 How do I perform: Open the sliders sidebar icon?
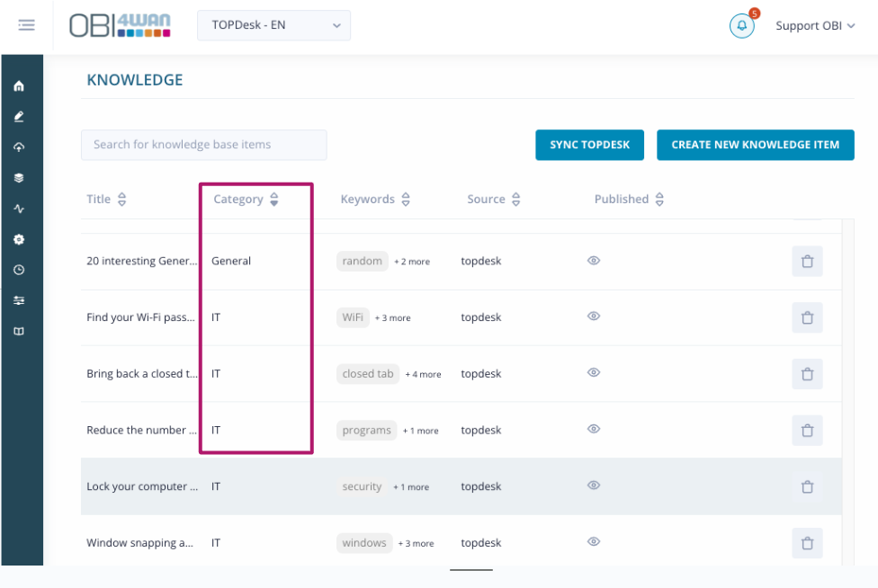tap(19, 301)
